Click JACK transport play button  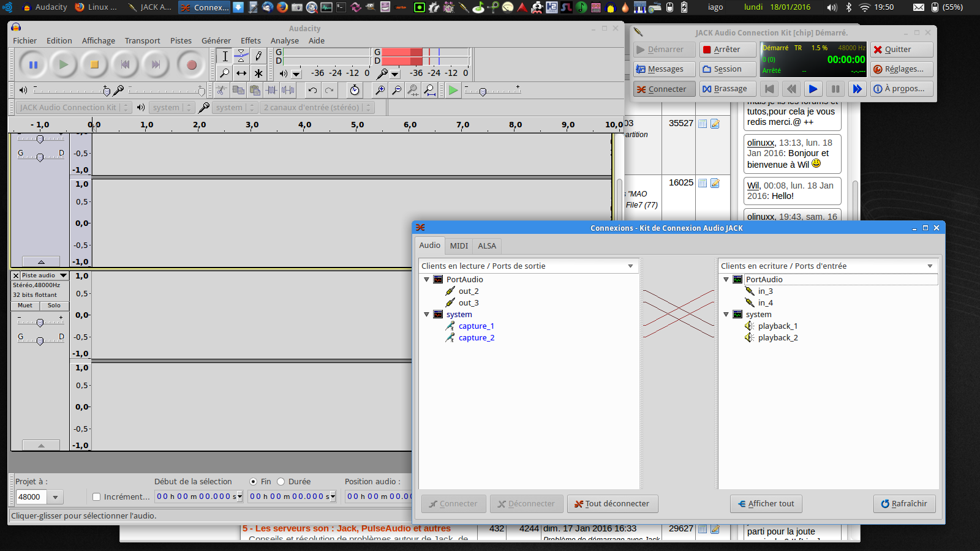(813, 89)
